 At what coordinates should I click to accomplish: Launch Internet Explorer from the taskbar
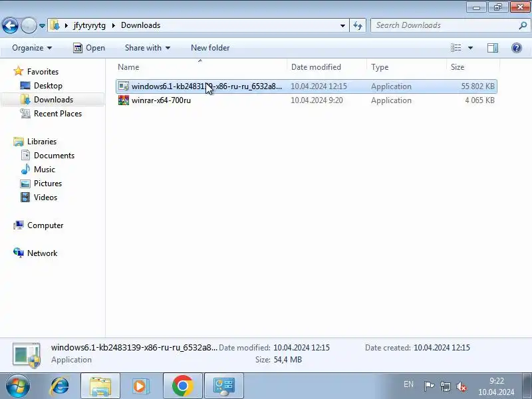click(59, 386)
